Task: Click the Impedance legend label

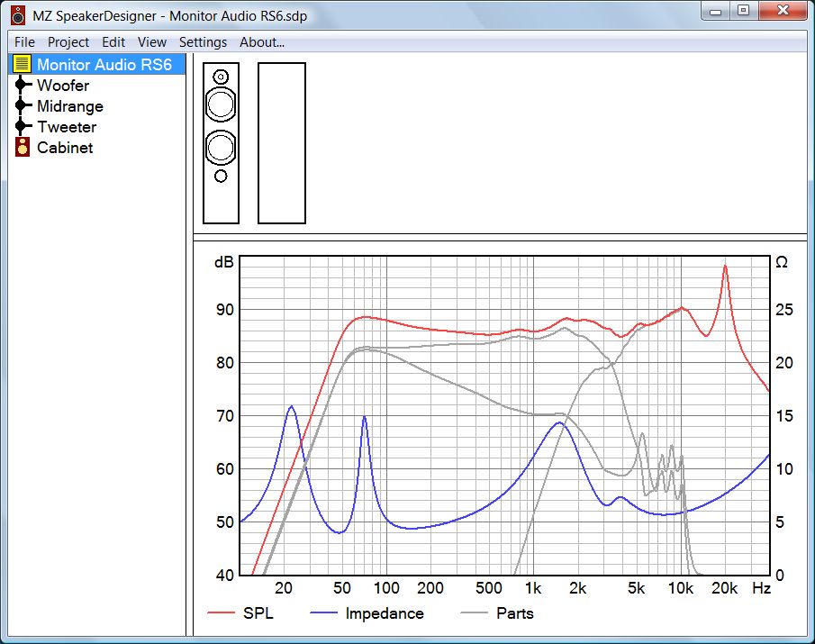Action: click(385, 613)
